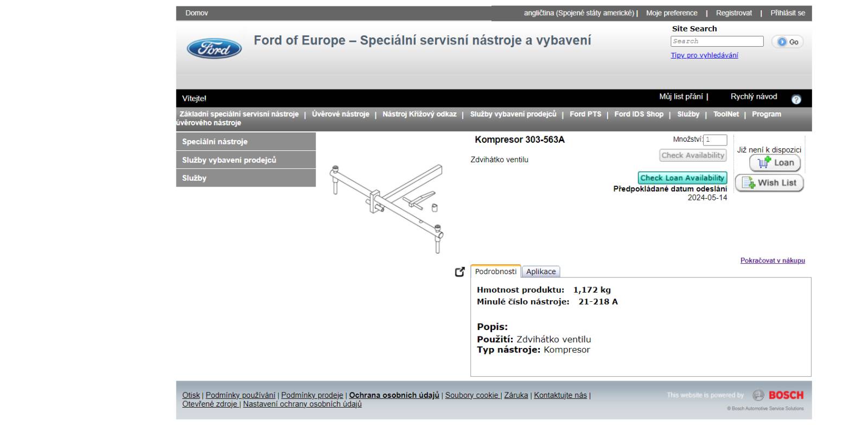The height and width of the screenshot is (425, 868).
Task: Click the Množství quantity field
Action: (715, 140)
